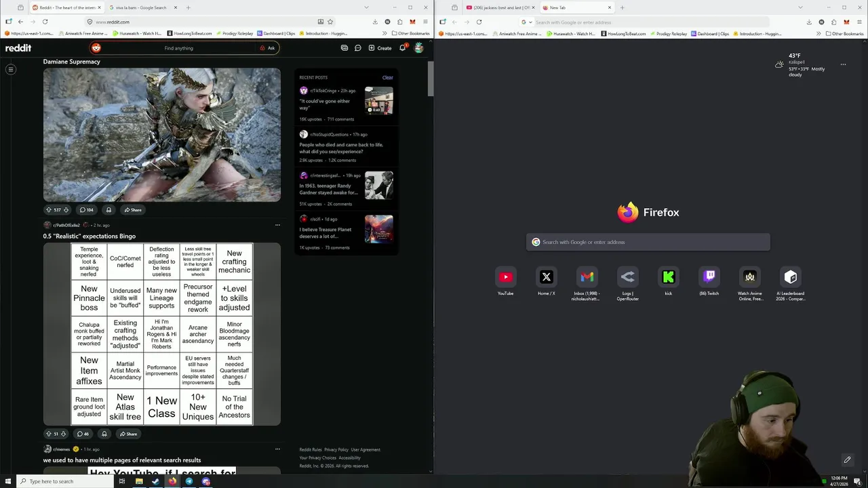
Task: Upvote the Damiane Supremacy post
Action: point(48,210)
